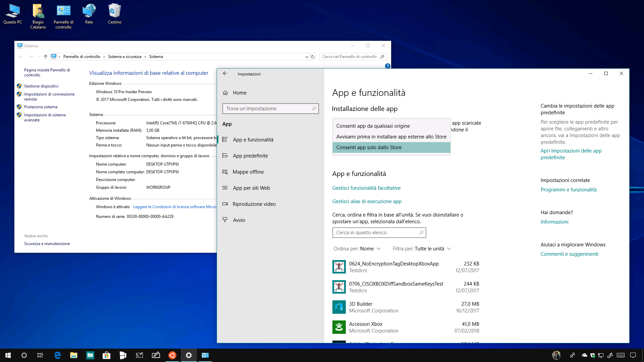Open 'Questo PC' desktop icon

pos(13,14)
